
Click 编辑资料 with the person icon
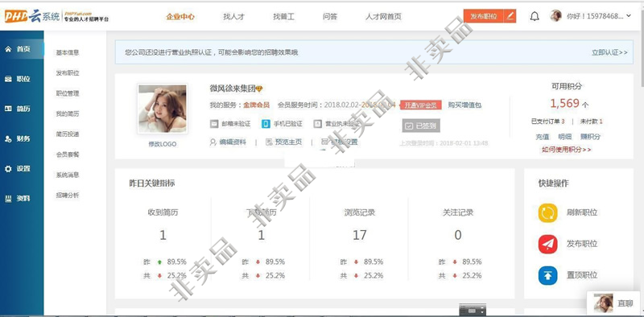(x=228, y=142)
